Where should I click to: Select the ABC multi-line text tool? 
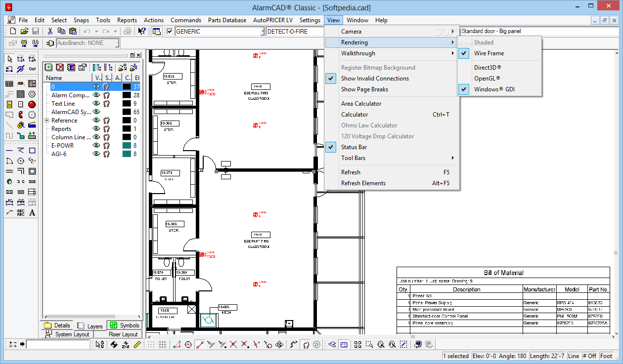click(x=21, y=212)
